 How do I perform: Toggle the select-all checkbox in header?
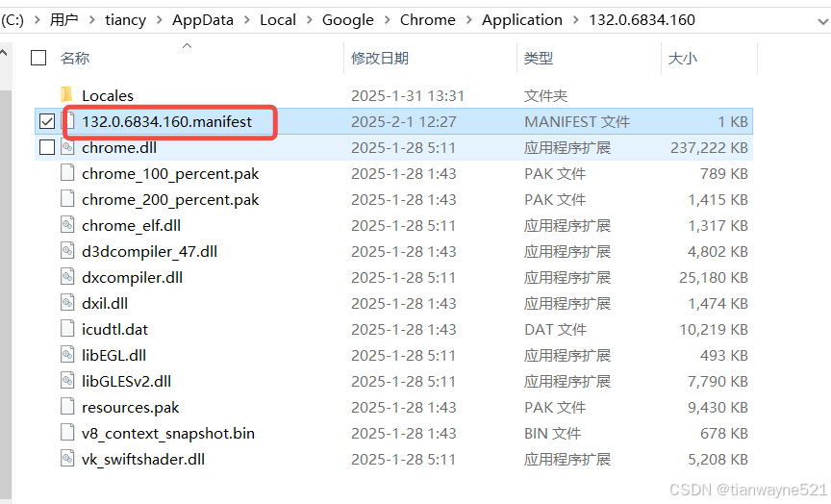38,58
